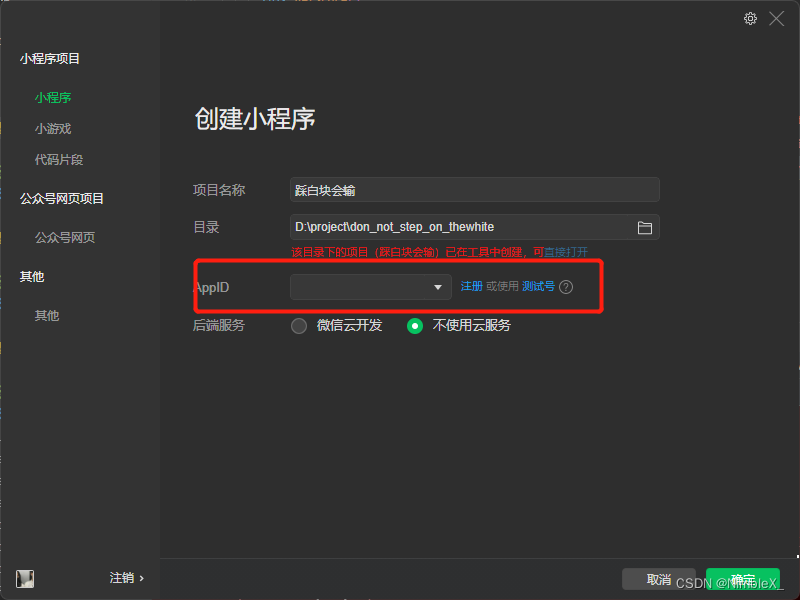Open 公众号网页 project type
This screenshot has height=600, width=800.
pyautogui.click(x=65, y=237)
